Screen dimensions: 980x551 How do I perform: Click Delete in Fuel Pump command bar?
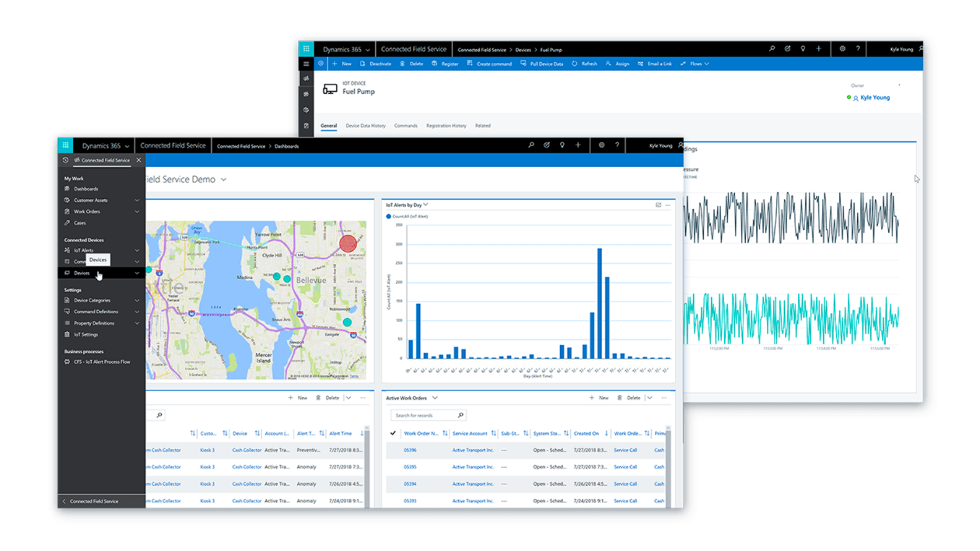click(x=412, y=63)
